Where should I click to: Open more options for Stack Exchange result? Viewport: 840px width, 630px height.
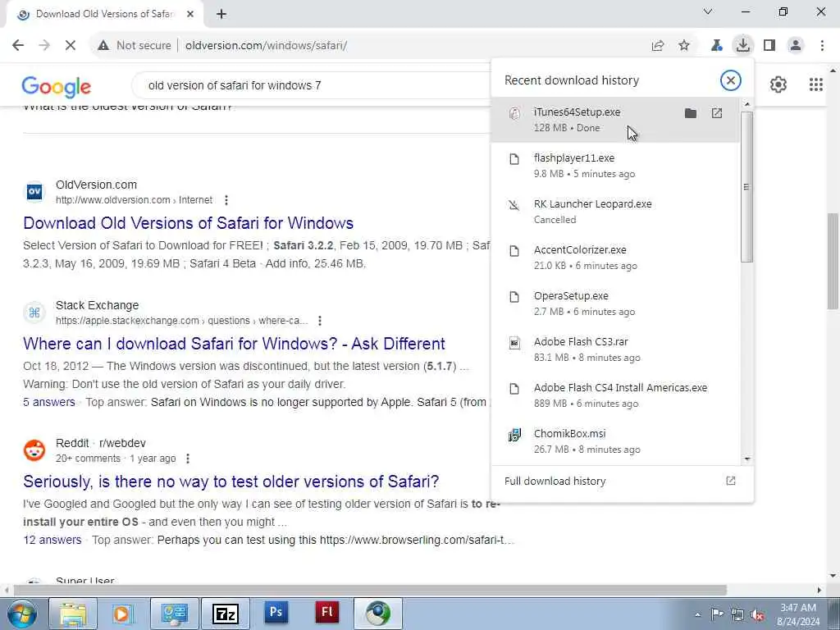320,321
